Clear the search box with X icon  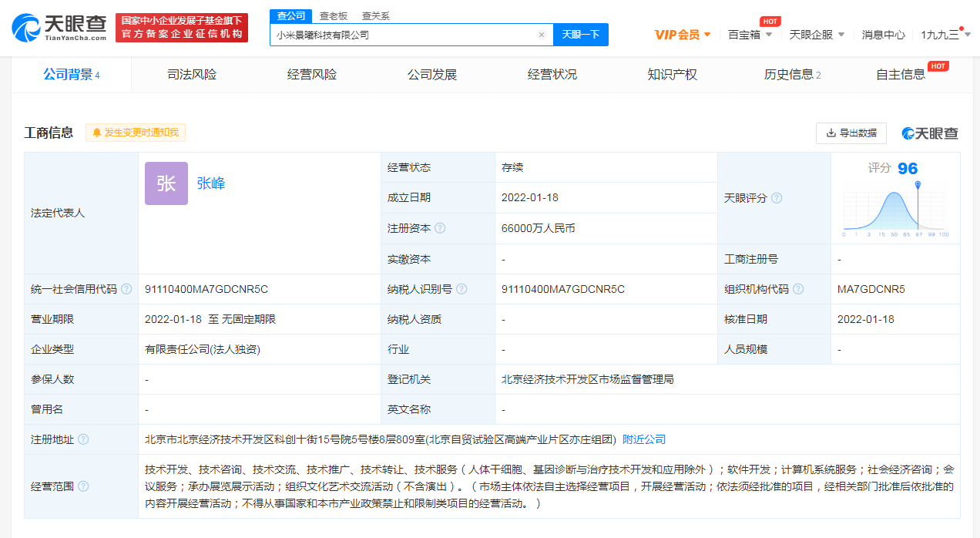(541, 35)
